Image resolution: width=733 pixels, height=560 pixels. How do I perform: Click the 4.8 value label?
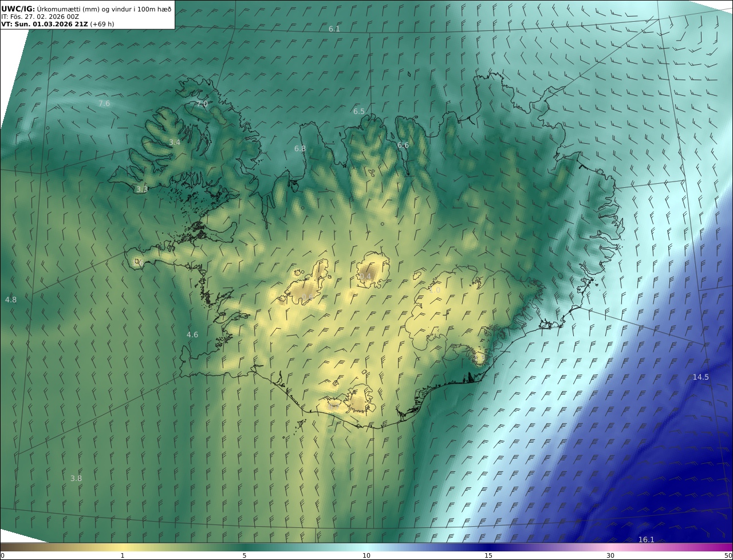pyautogui.click(x=11, y=299)
